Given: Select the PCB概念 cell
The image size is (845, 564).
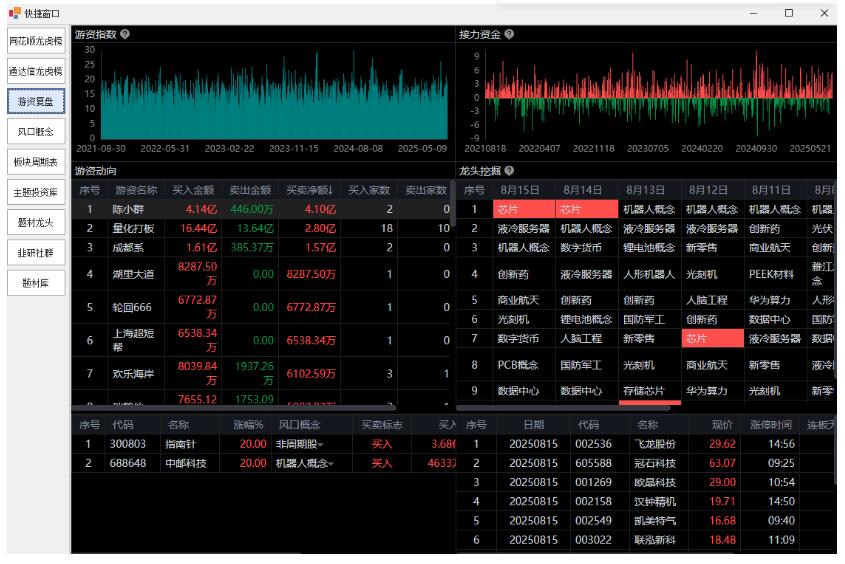Looking at the screenshot, I should [x=524, y=365].
